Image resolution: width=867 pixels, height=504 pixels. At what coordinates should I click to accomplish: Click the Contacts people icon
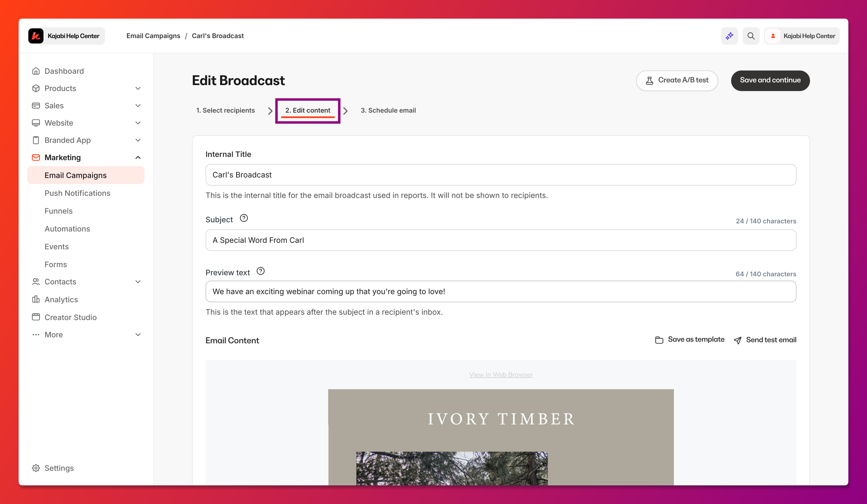(36, 281)
